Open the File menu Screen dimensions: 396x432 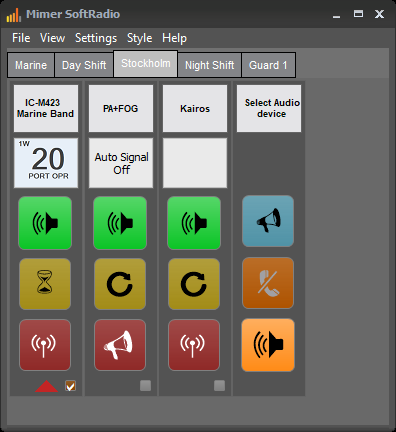[21, 38]
